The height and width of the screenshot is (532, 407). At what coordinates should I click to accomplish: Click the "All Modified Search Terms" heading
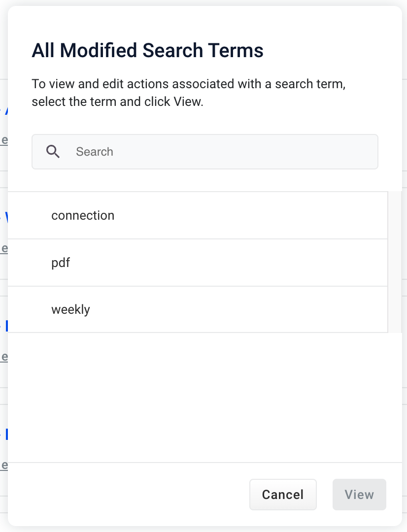147,51
